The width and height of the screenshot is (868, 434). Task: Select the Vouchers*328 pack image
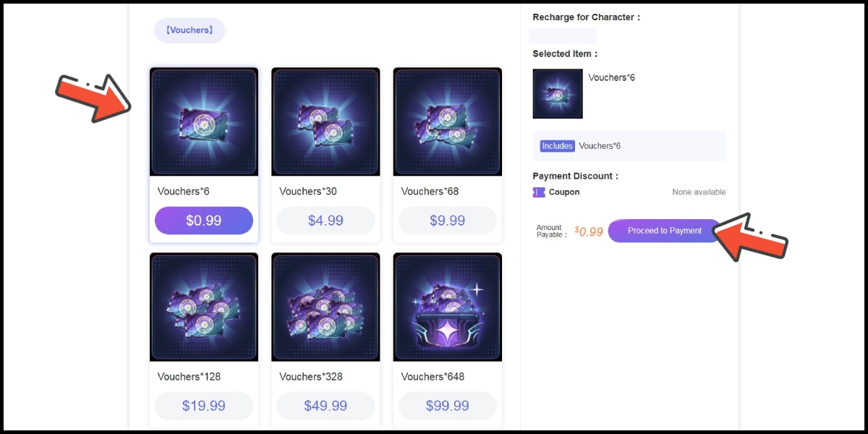click(x=325, y=307)
